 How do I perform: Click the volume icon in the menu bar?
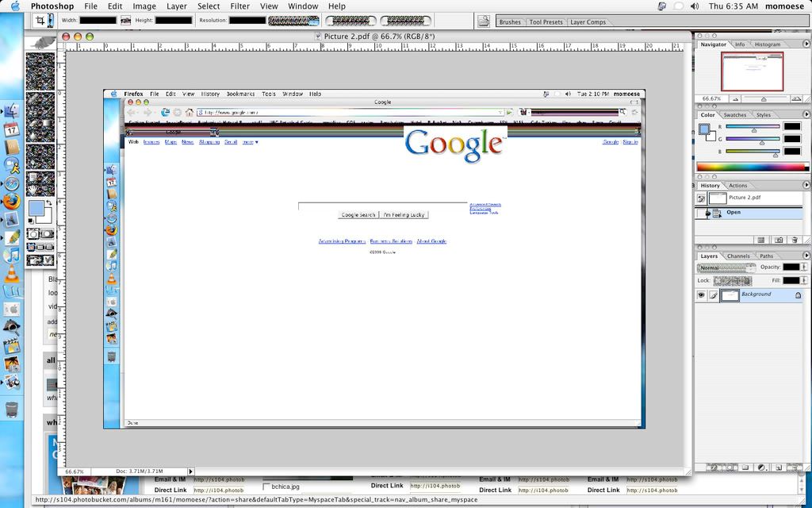695,6
